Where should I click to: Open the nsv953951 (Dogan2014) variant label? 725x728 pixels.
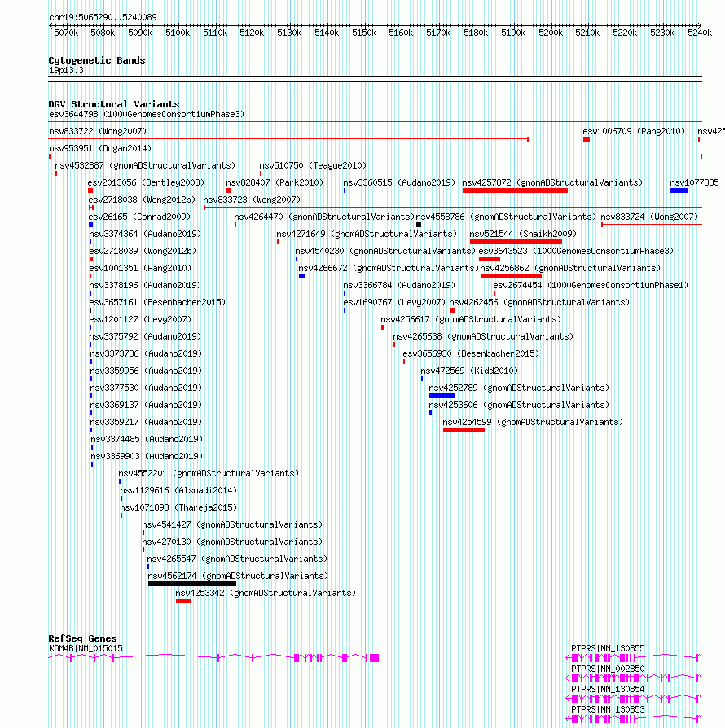tap(100, 148)
